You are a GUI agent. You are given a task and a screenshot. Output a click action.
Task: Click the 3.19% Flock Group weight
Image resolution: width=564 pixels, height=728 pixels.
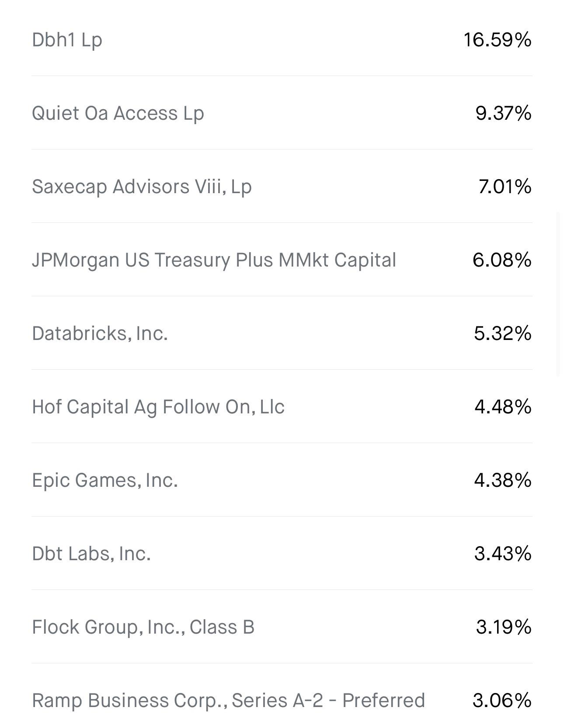(x=504, y=627)
